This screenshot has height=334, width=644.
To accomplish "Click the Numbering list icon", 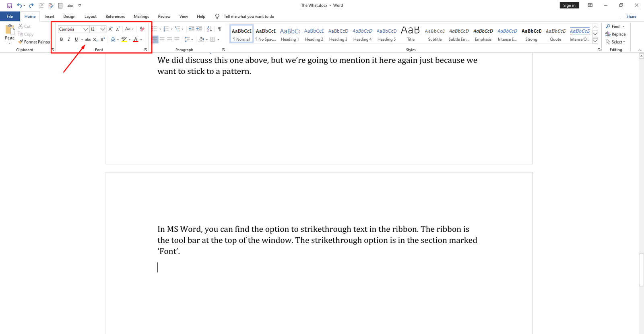I will (166, 29).
